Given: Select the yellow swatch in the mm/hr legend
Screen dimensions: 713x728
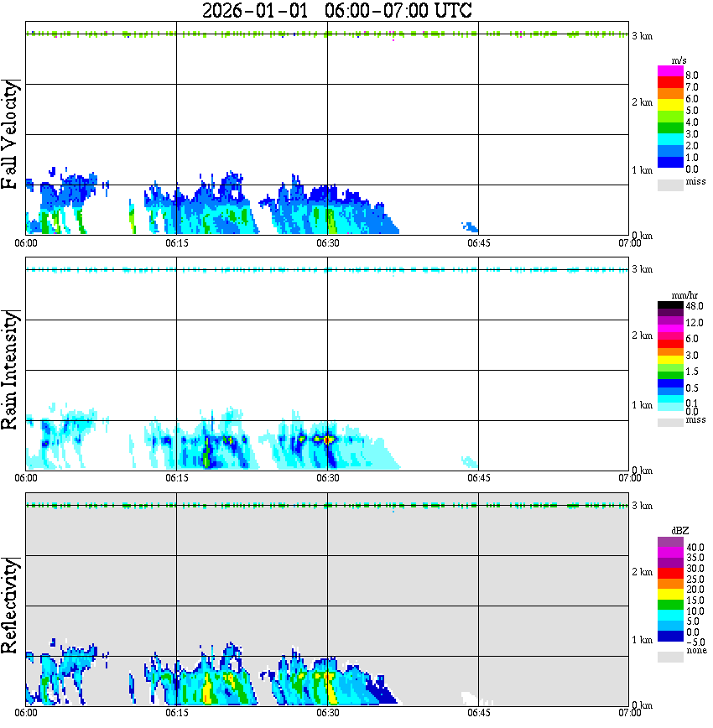Looking at the screenshot, I should [x=670, y=359].
